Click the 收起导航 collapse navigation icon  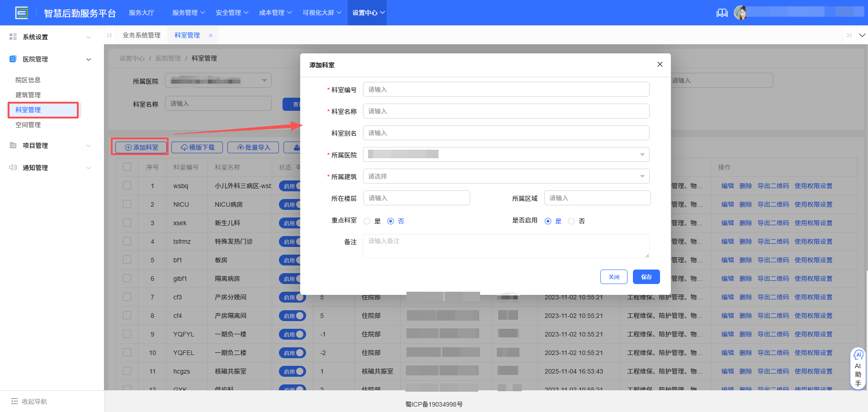pyautogui.click(x=14, y=401)
